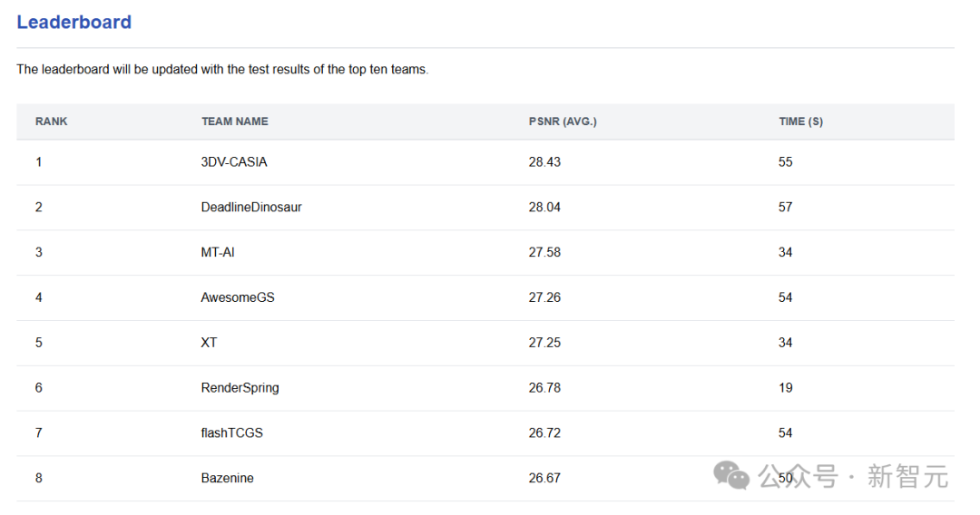Click the AwesomeGS team entry
This screenshot has width=980, height=515.
[238, 297]
